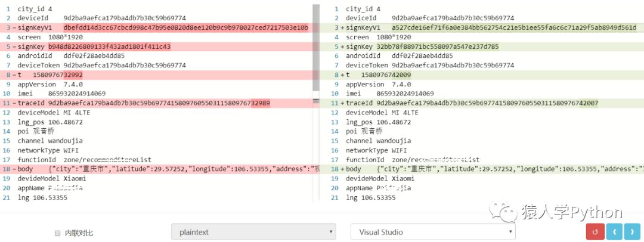Click right pane city_id 4 line

tap(363, 8)
